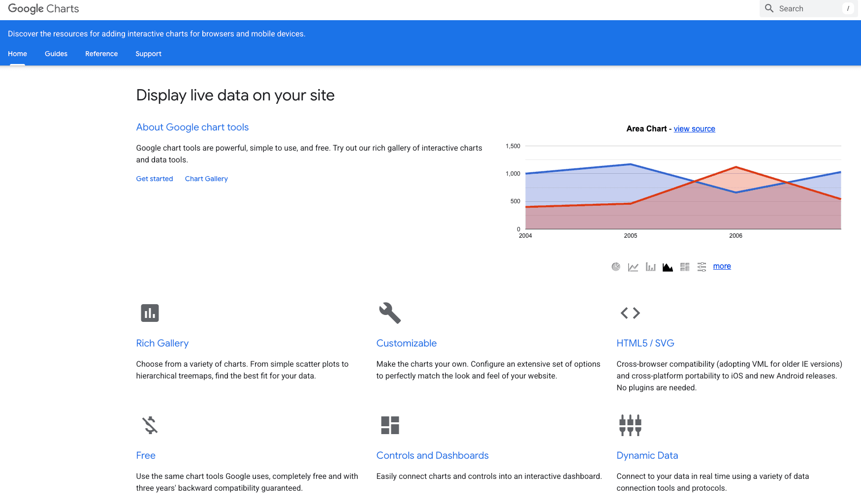Viewport: 861px width, 504px height.
Task: Click the Google Charts logo
Action: (x=43, y=9)
